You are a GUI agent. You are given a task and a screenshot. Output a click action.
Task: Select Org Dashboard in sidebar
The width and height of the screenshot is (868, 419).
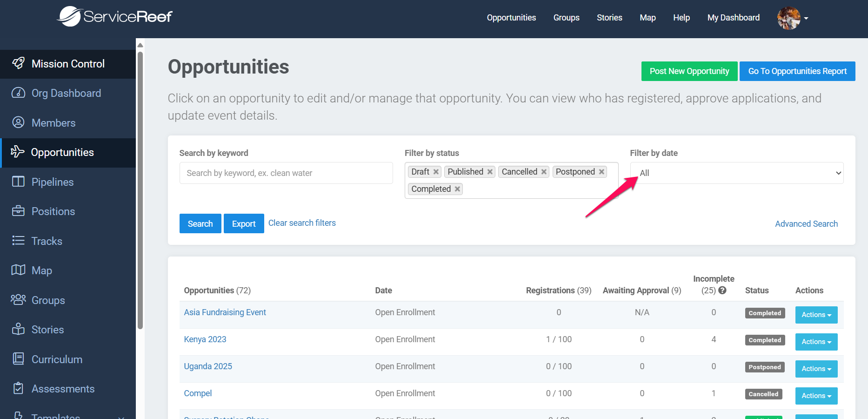tap(68, 93)
